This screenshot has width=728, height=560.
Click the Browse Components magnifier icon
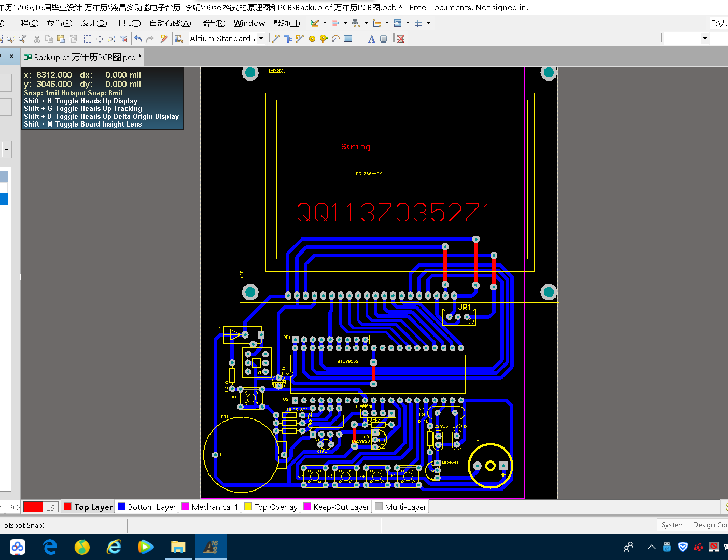(x=179, y=39)
